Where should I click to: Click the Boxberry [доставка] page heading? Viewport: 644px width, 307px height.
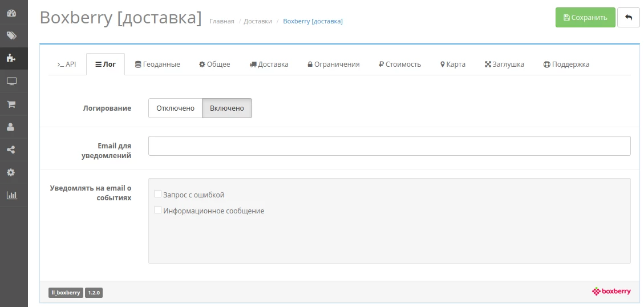pyautogui.click(x=121, y=18)
